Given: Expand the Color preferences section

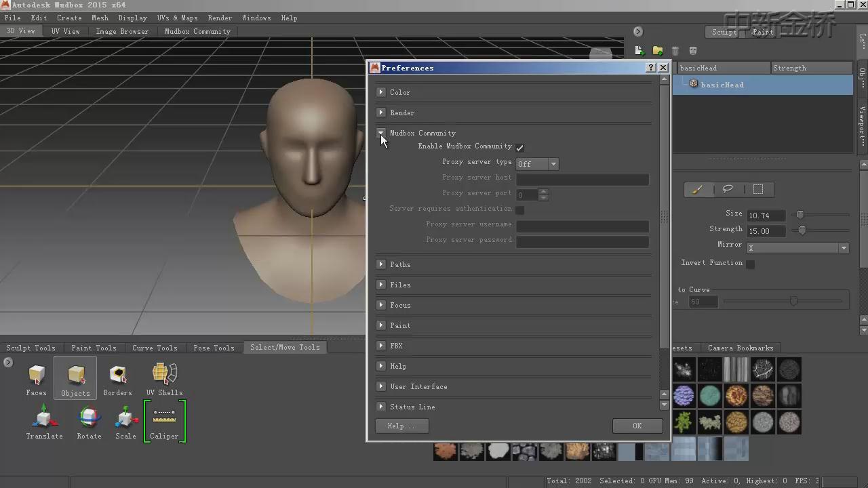Looking at the screenshot, I should tap(381, 92).
